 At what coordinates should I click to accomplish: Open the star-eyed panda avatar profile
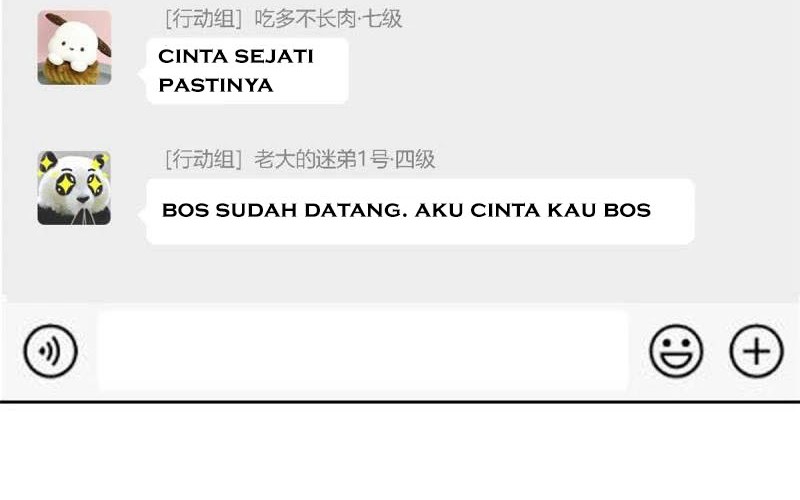(x=74, y=188)
